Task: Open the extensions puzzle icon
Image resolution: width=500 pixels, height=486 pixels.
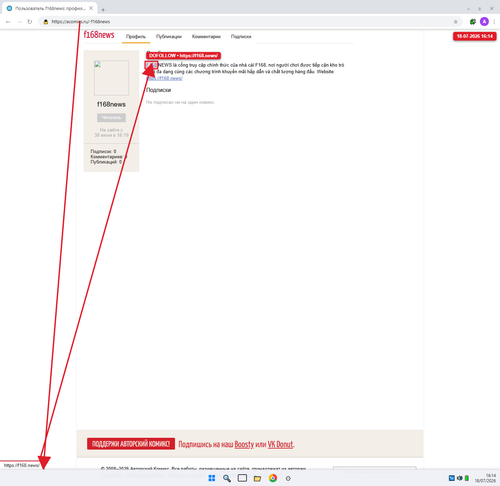Action: coord(473,22)
